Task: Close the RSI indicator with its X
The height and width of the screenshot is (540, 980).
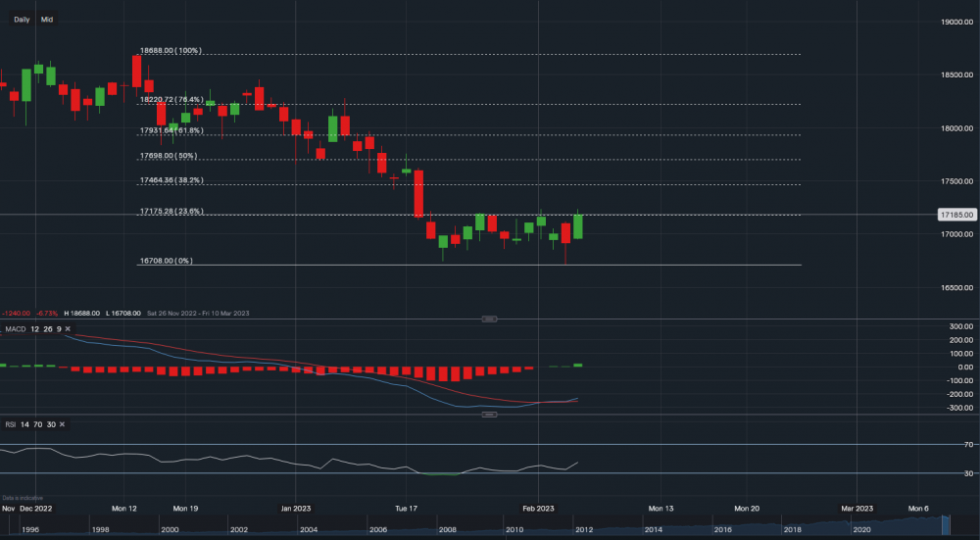Action: (x=62, y=423)
